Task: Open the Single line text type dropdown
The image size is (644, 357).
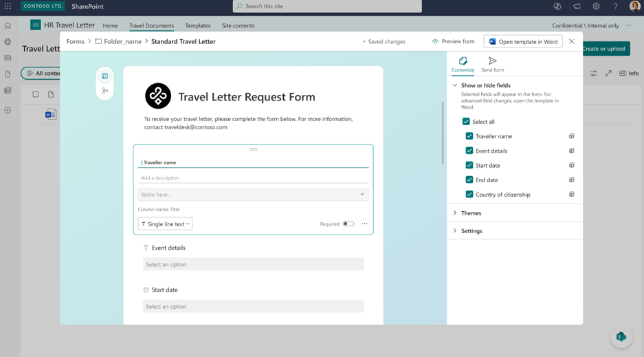Action: pyautogui.click(x=165, y=224)
